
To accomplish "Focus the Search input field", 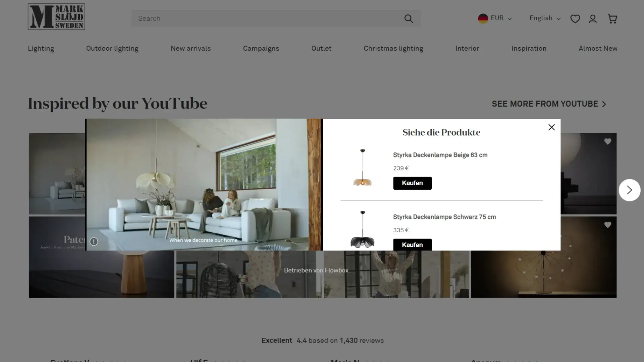I will (x=267, y=18).
